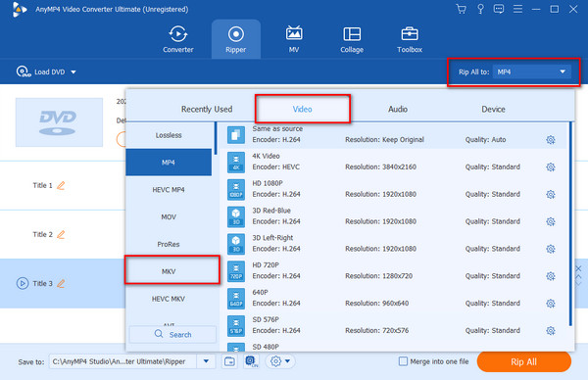Click the Save to path field

click(x=122, y=361)
